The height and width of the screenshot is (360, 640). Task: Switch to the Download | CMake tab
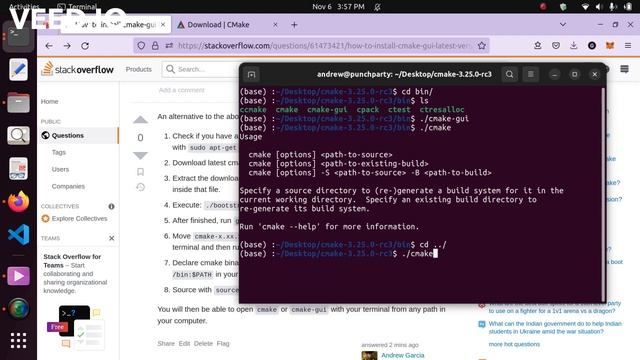tap(226, 25)
